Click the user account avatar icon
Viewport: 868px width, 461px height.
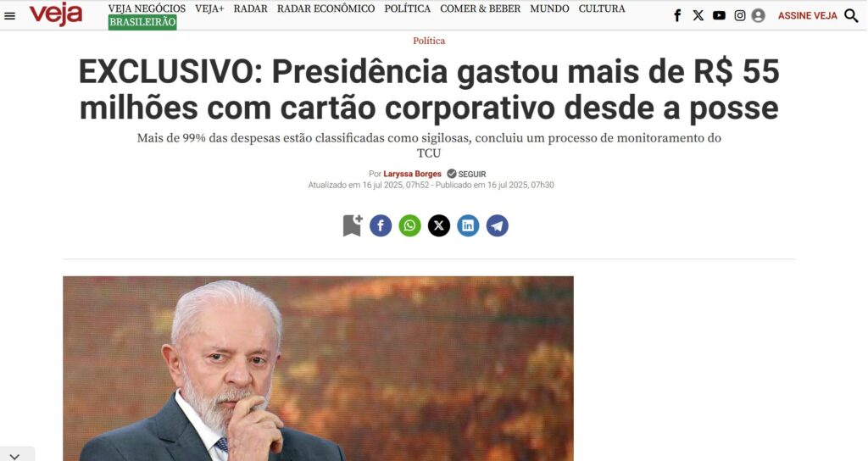pos(759,15)
